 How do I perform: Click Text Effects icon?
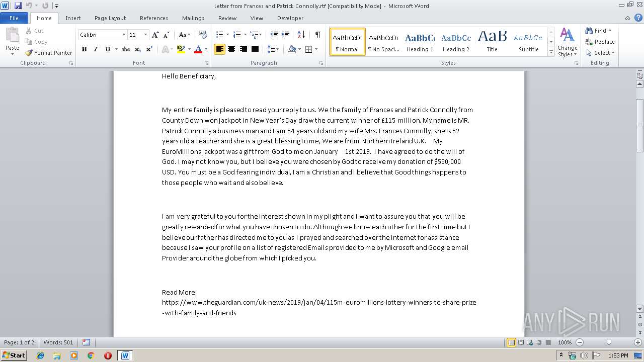[165, 49]
